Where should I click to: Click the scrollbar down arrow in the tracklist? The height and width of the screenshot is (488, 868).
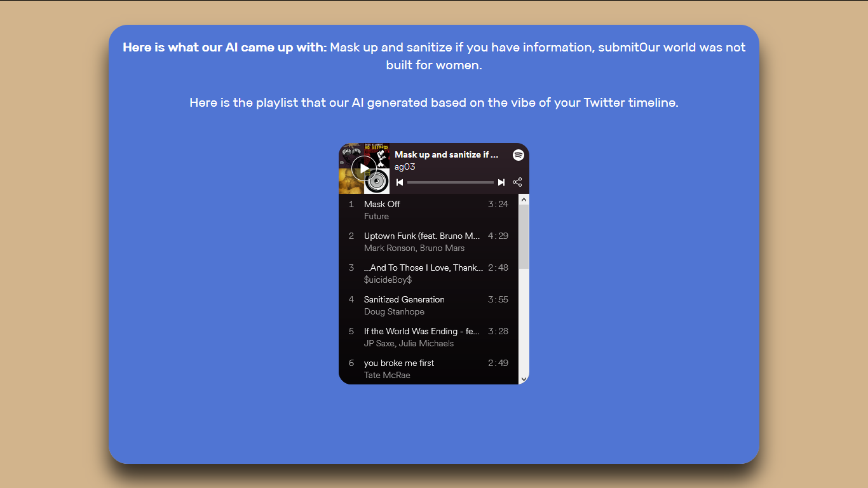click(524, 379)
